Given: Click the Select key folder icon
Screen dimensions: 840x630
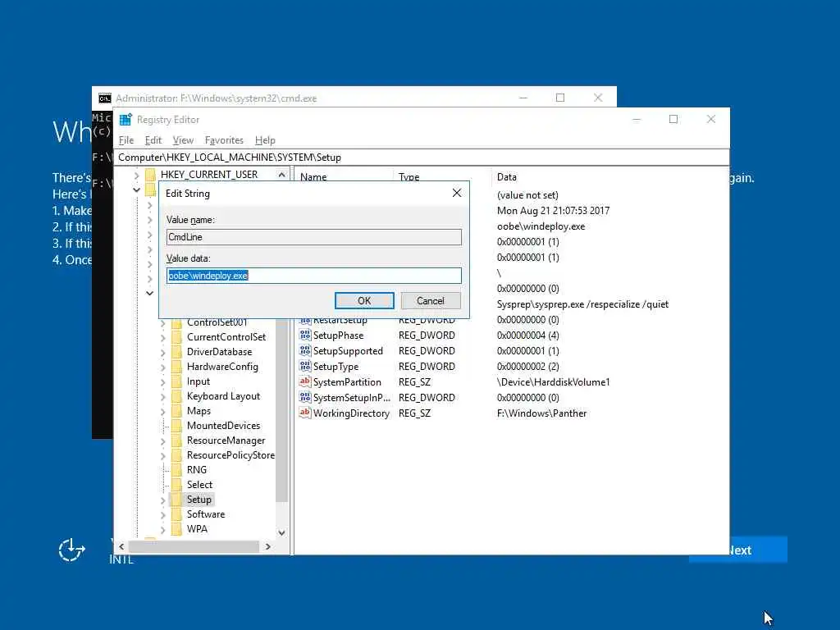Looking at the screenshot, I should [x=177, y=484].
